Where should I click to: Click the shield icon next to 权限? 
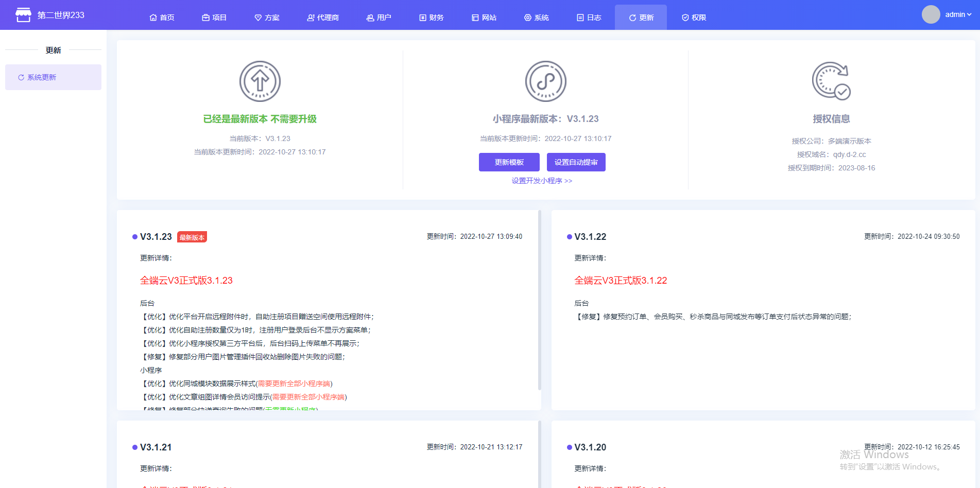point(685,18)
